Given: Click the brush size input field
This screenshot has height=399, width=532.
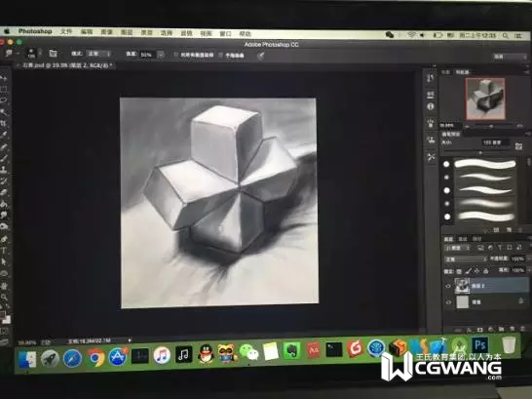Looking at the screenshot, I should 495,142.
